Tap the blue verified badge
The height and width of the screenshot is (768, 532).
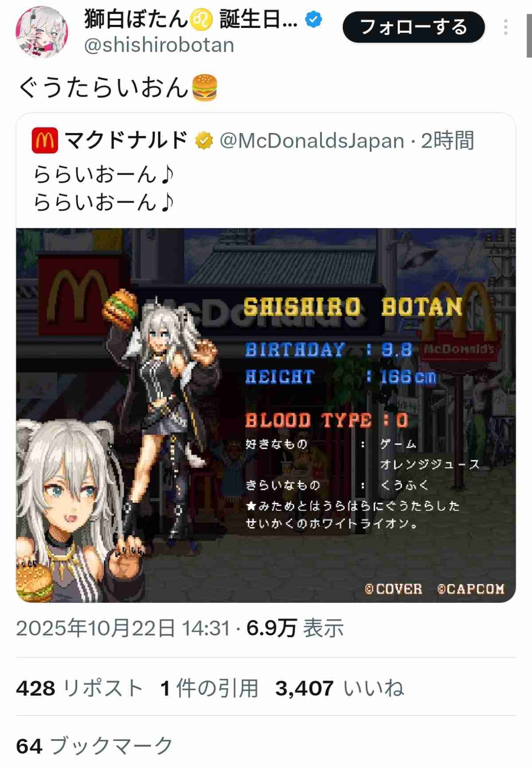[314, 20]
